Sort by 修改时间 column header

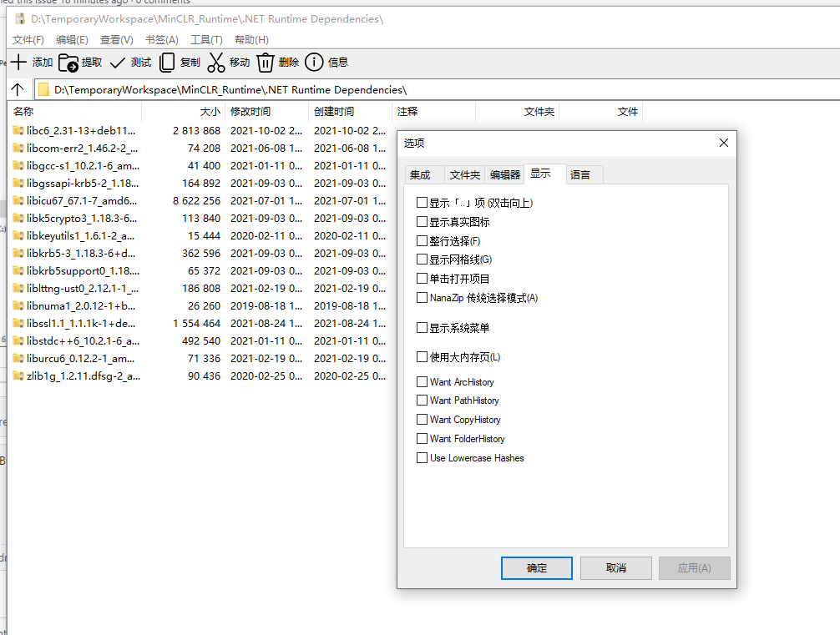267,111
